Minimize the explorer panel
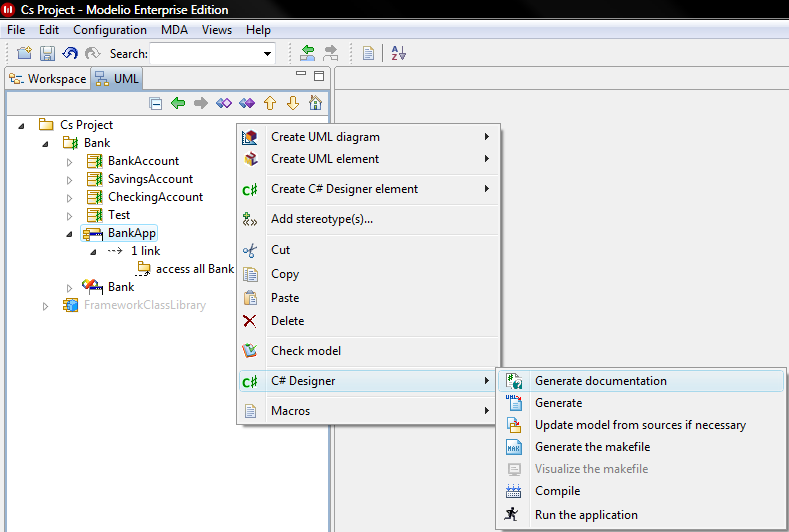The height and width of the screenshot is (532, 789). [x=301, y=73]
